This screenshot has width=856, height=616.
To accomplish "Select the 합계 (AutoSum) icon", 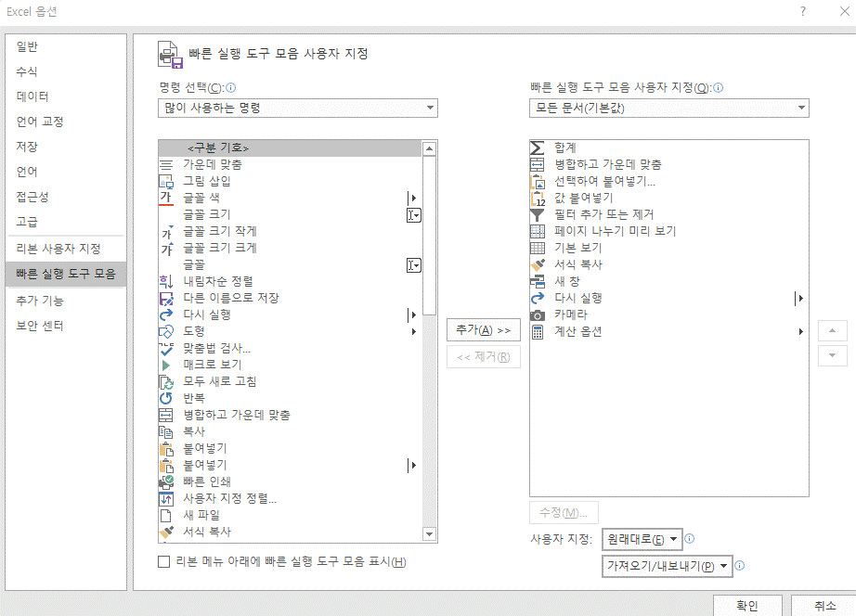I will (x=535, y=147).
